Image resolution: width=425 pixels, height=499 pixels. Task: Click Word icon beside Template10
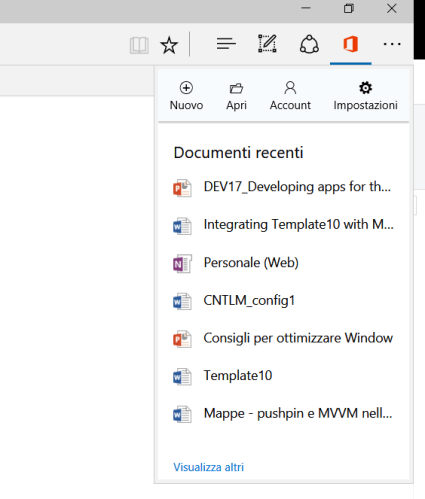[x=182, y=377]
